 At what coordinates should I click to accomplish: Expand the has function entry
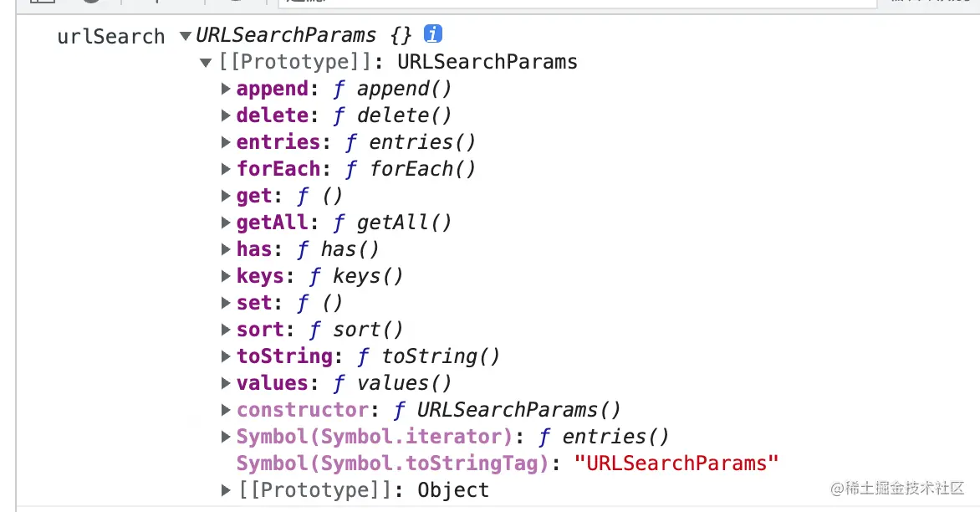click(227, 249)
